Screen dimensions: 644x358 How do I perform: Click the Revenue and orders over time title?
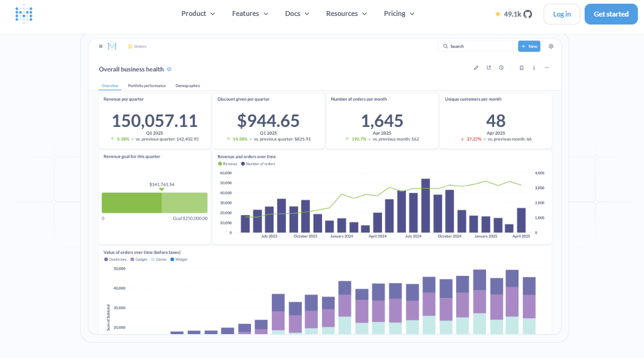coord(247,157)
